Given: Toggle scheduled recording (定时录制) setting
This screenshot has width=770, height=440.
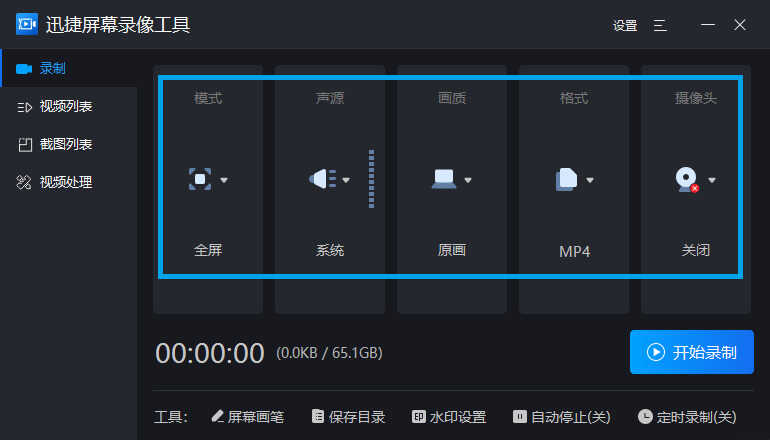Looking at the screenshot, I should click(x=686, y=417).
